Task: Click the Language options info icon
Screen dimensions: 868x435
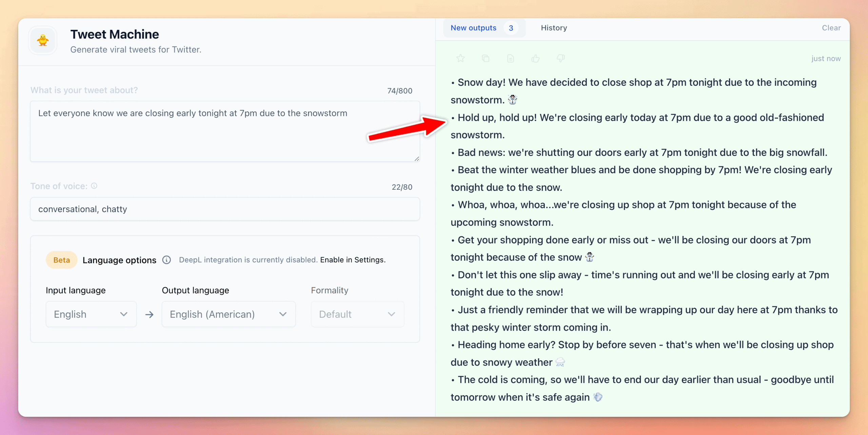Action: tap(166, 260)
